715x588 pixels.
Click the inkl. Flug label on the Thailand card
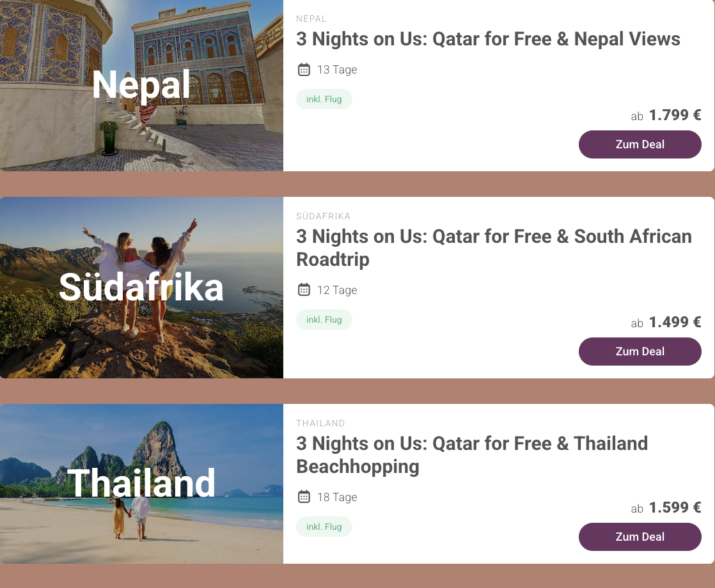point(324,527)
